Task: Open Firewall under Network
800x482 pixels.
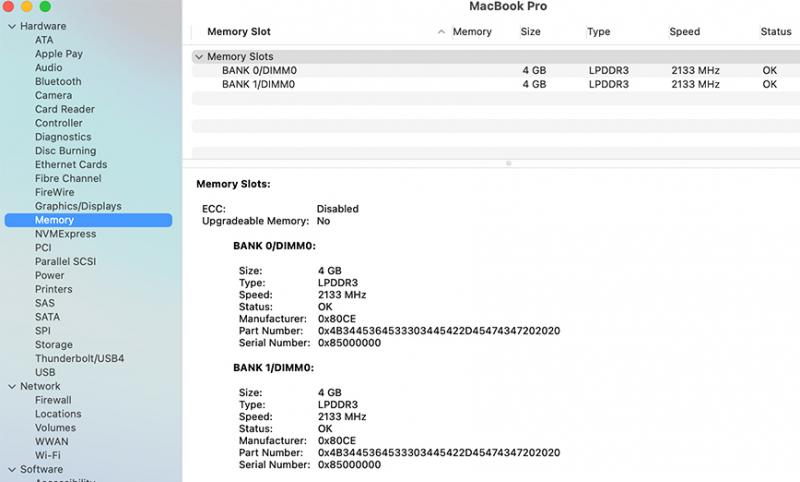Action: coord(53,400)
